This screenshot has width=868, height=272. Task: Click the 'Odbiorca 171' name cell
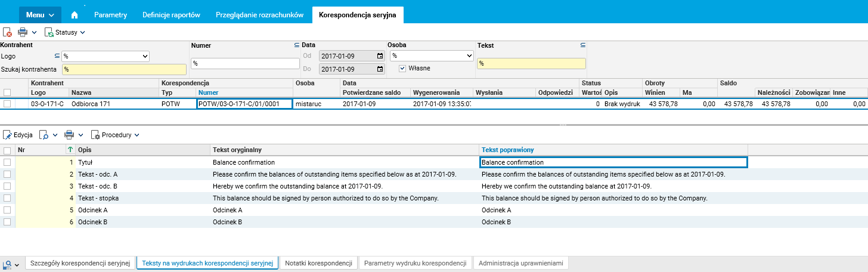[x=114, y=104]
